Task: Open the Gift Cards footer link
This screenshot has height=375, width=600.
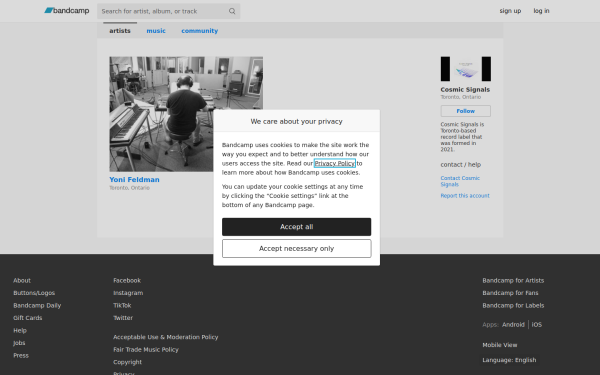Action: click(28, 318)
